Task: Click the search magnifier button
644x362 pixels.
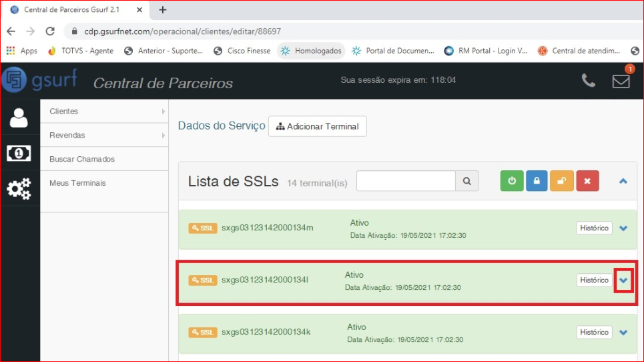Action: tap(467, 181)
